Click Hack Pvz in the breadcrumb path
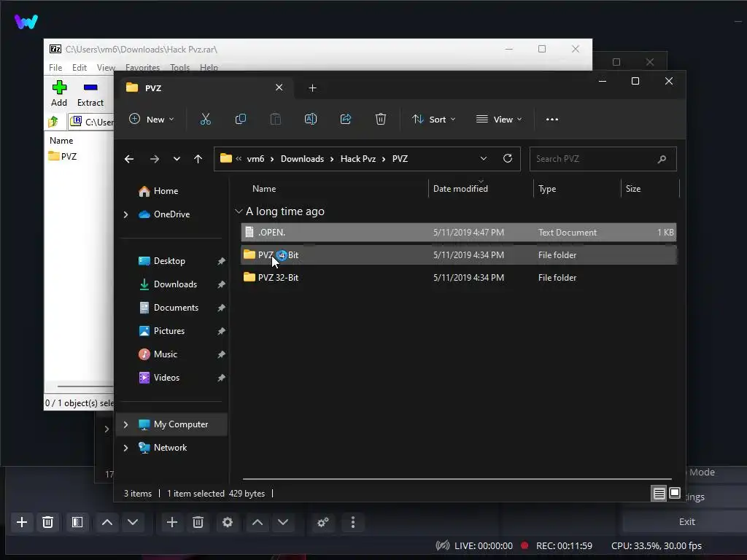The image size is (747, 560). [x=357, y=158]
